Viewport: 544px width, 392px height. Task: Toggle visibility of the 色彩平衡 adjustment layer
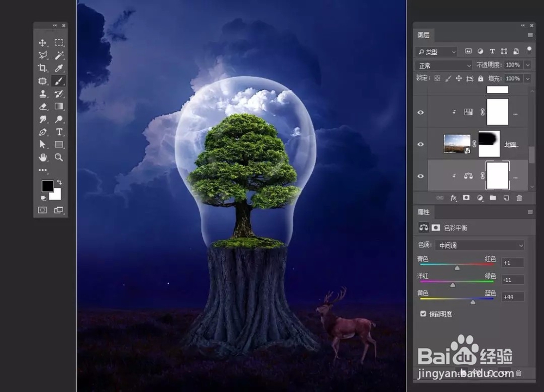pos(420,176)
